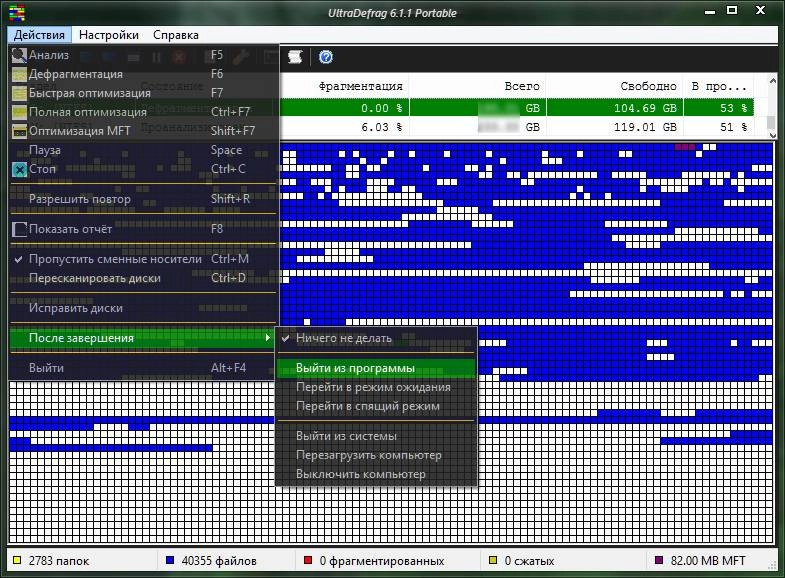Toggle Пропустить сменные носители checkbox

pos(143,259)
